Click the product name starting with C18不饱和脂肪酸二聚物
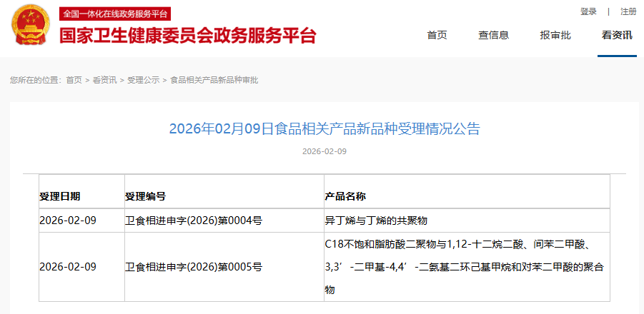The image size is (644, 314). click(464, 268)
